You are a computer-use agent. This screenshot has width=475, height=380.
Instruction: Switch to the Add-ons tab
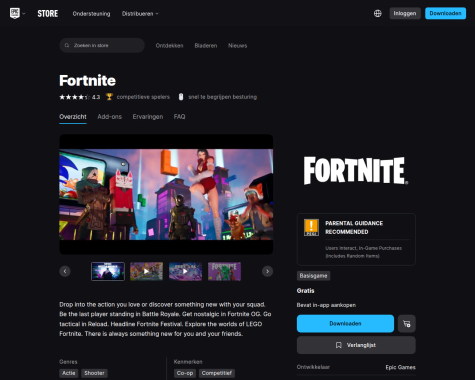pyautogui.click(x=110, y=117)
